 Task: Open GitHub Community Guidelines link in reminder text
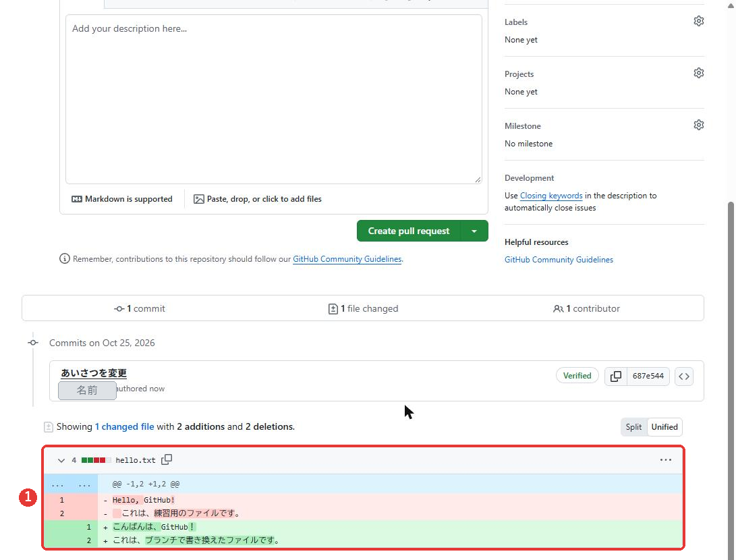(347, 259)
